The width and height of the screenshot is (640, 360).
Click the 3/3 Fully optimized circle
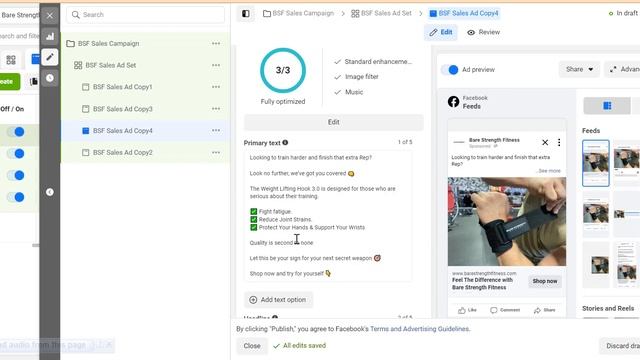click(x=283, y=70)
